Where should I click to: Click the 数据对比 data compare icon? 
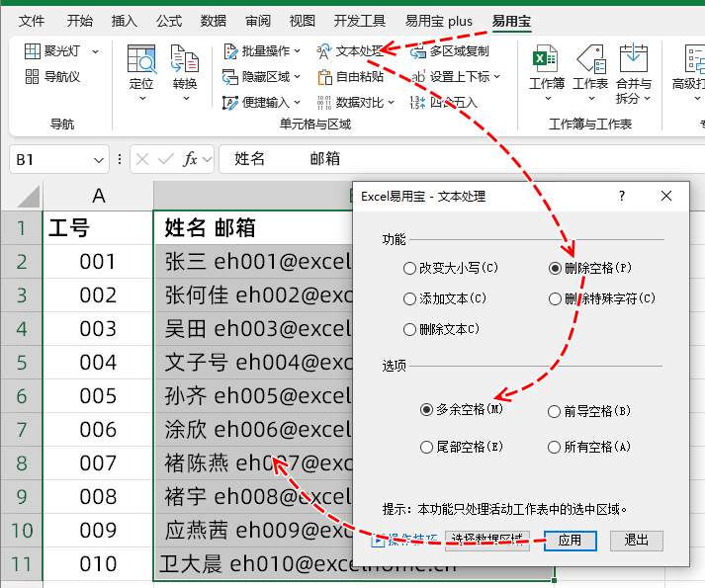[x=324, y=103]
